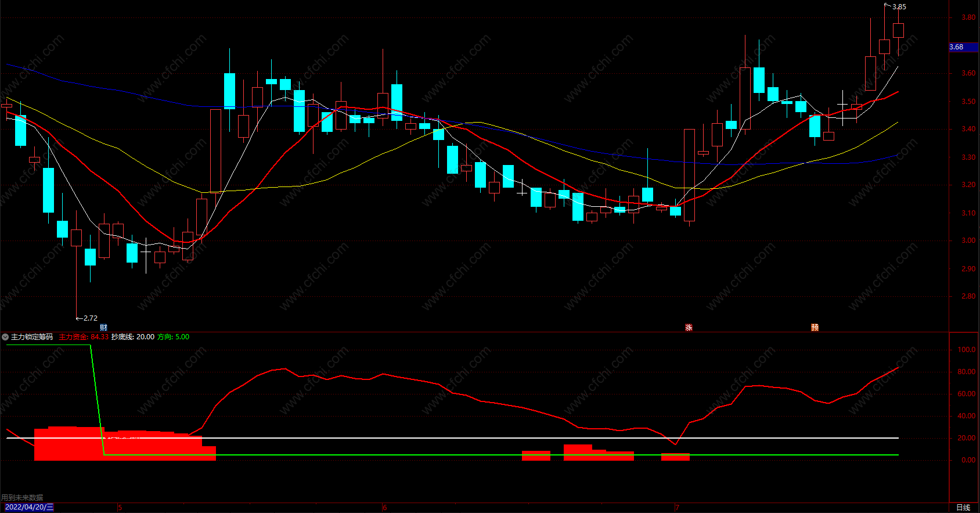Image resolution: width=980 pixels, height=513 pixels.
Task: Click the 20.00 indicator axis value
Action: [x=967, y=438]
